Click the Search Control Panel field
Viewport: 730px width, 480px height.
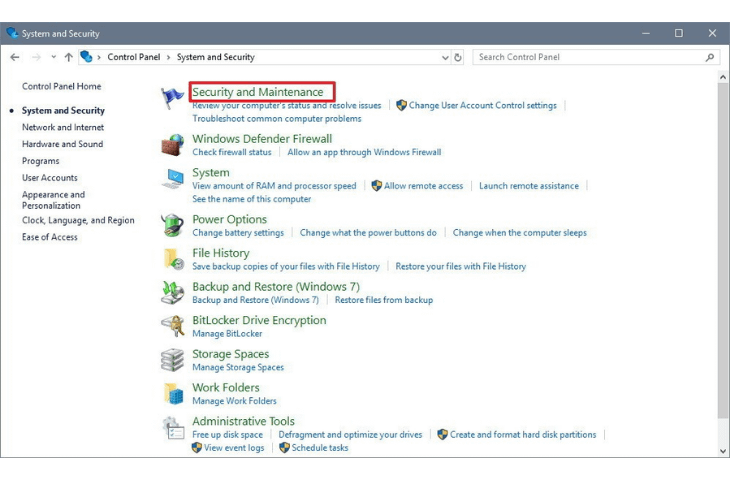tap(590, 58)
